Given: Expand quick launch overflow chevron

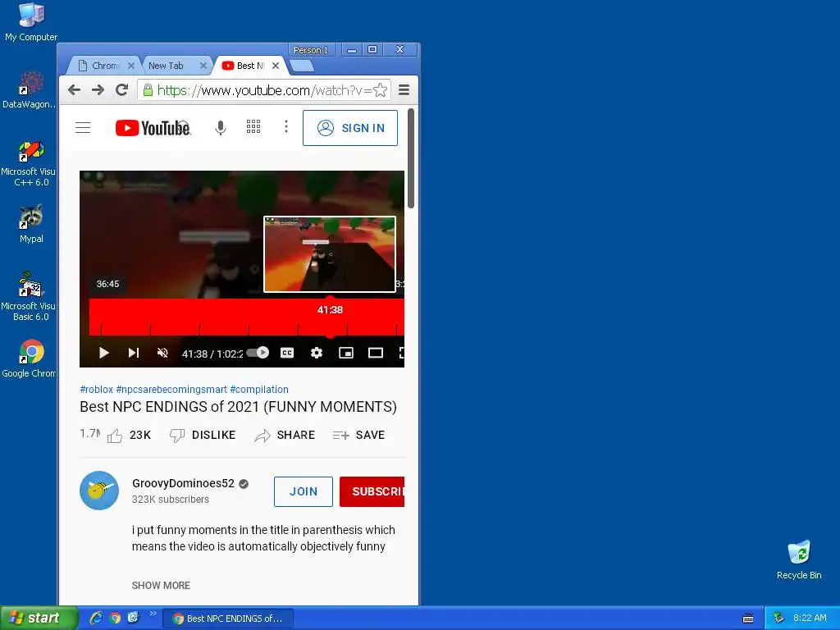Looking at the screenshot, I should (x=153, y=614).
